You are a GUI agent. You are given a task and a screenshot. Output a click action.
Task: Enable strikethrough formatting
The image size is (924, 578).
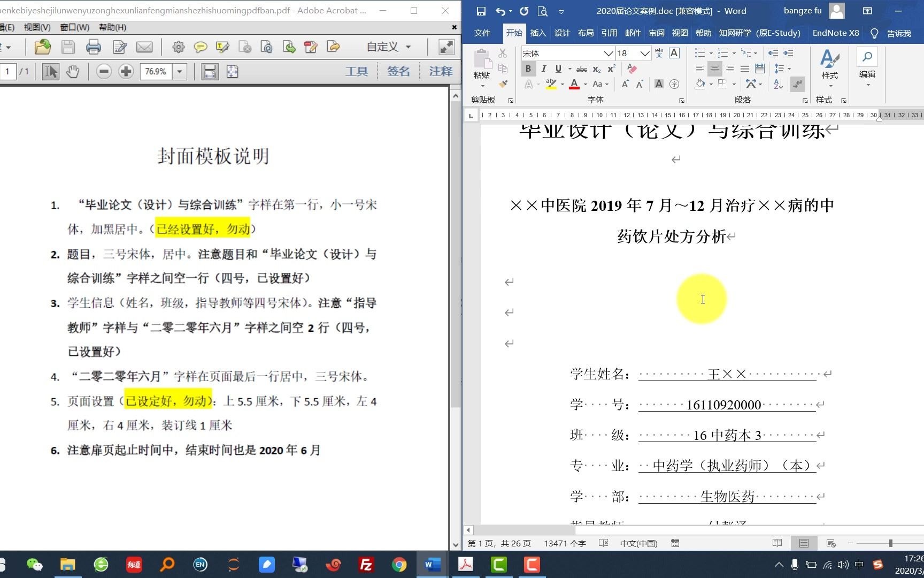pyautogui.click(x=581, y=69)
